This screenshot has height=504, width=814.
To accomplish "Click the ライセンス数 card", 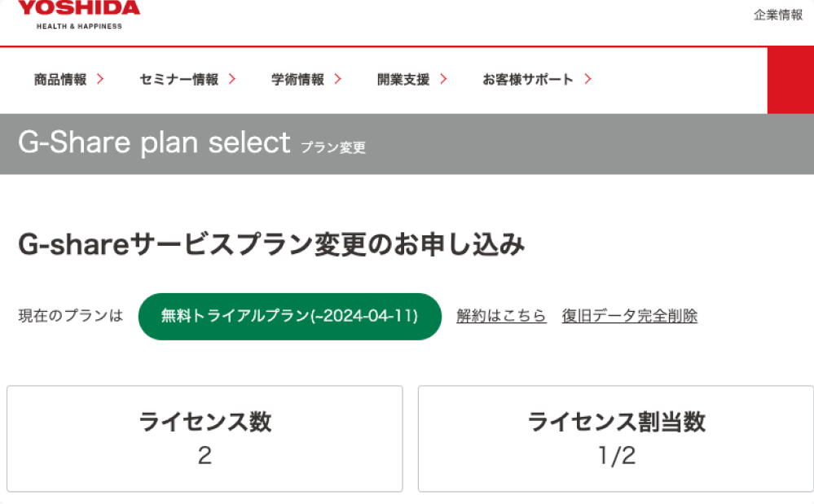I will (205, 438).
